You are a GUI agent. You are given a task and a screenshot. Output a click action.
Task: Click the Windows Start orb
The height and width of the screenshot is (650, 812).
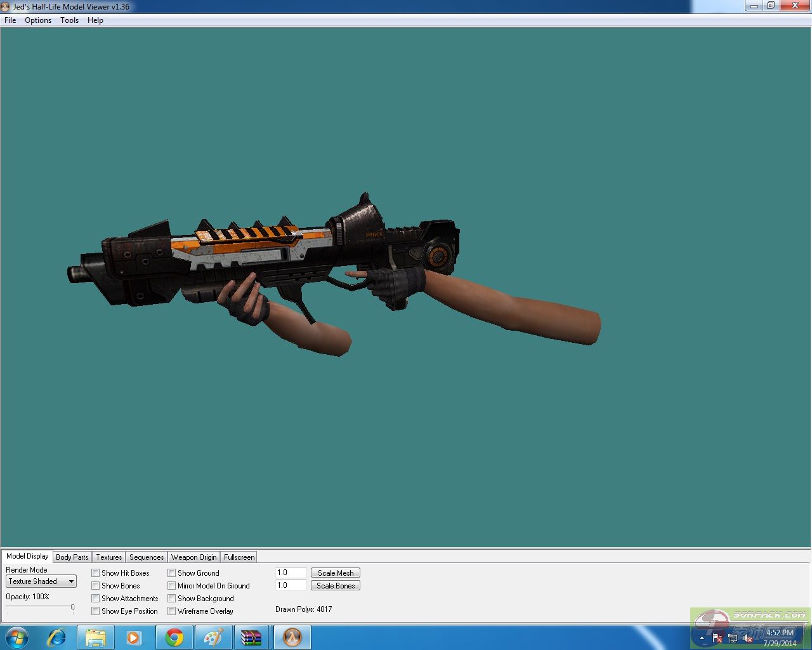[17, 637]
